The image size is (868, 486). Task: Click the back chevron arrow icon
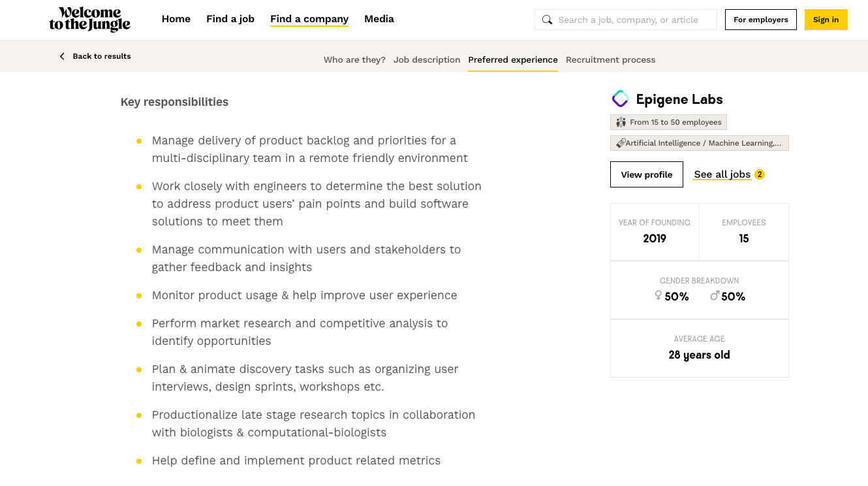[x=62, y=56]
